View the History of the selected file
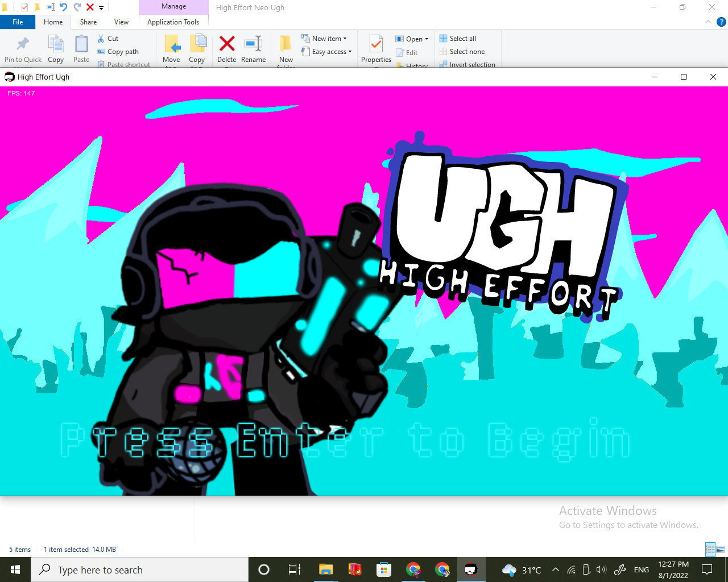Screen dimensions: 728x582 [x=413, y=65]
